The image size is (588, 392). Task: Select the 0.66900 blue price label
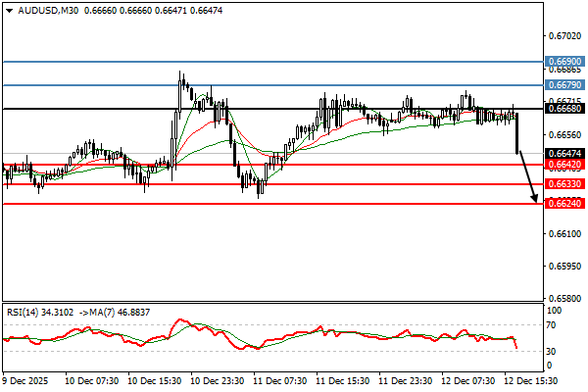click(563, 61)
